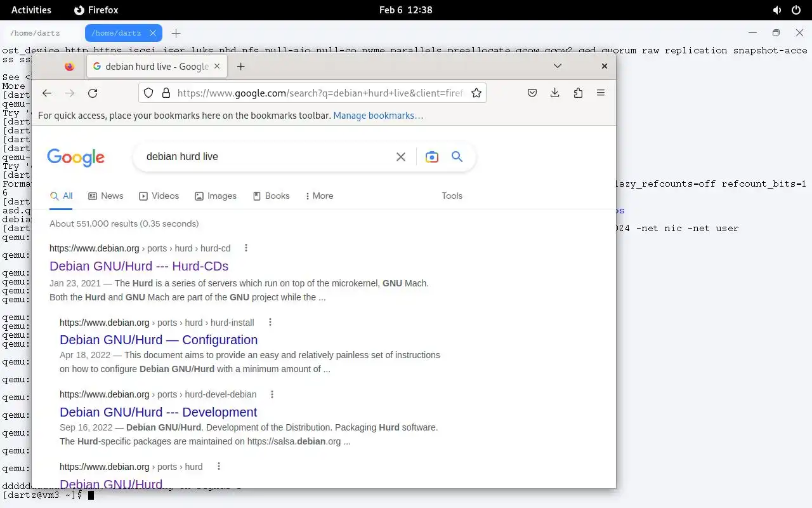Go back using the Firefox back arrow

click(47, 93)
